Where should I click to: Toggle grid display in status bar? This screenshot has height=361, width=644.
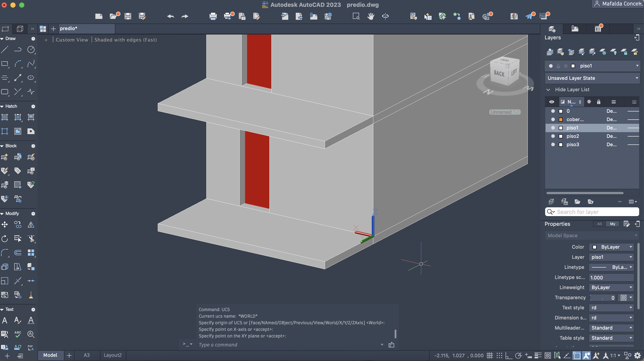click(x=490, y=355)
